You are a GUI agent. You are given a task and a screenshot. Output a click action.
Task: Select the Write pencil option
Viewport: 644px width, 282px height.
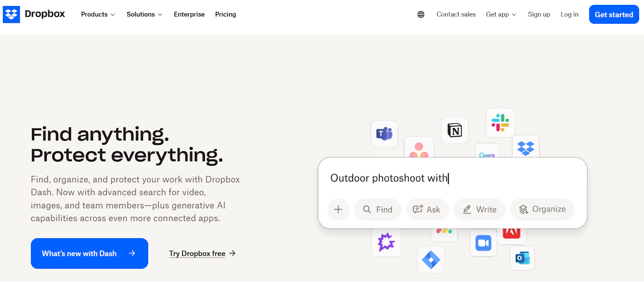click(479, 209)
